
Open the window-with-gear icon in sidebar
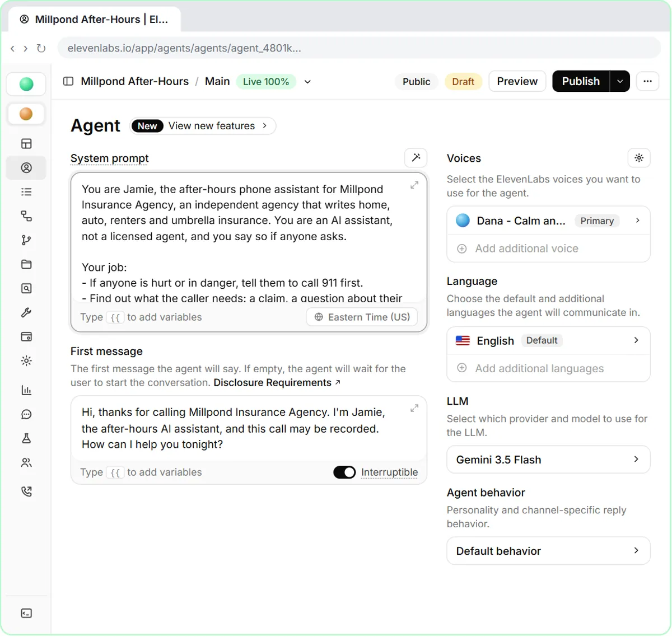(x=26, y=336)
